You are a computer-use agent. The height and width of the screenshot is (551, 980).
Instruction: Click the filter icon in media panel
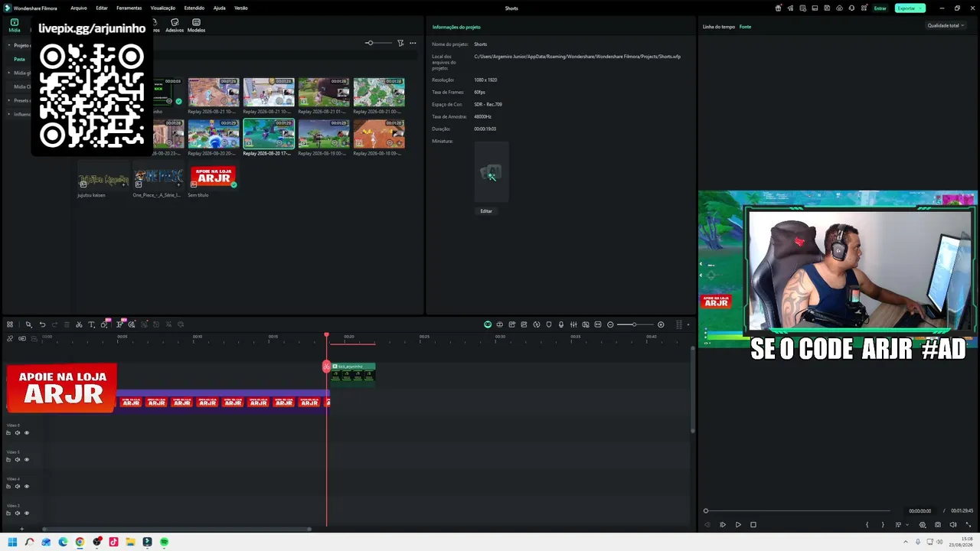[x=400, y=43]
